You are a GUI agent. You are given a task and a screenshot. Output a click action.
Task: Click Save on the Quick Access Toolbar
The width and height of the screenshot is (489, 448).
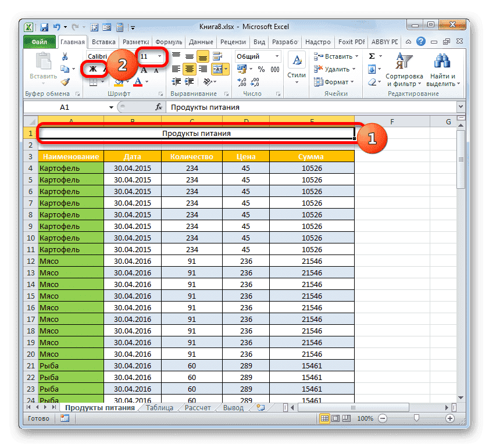[x=44, y=27]
